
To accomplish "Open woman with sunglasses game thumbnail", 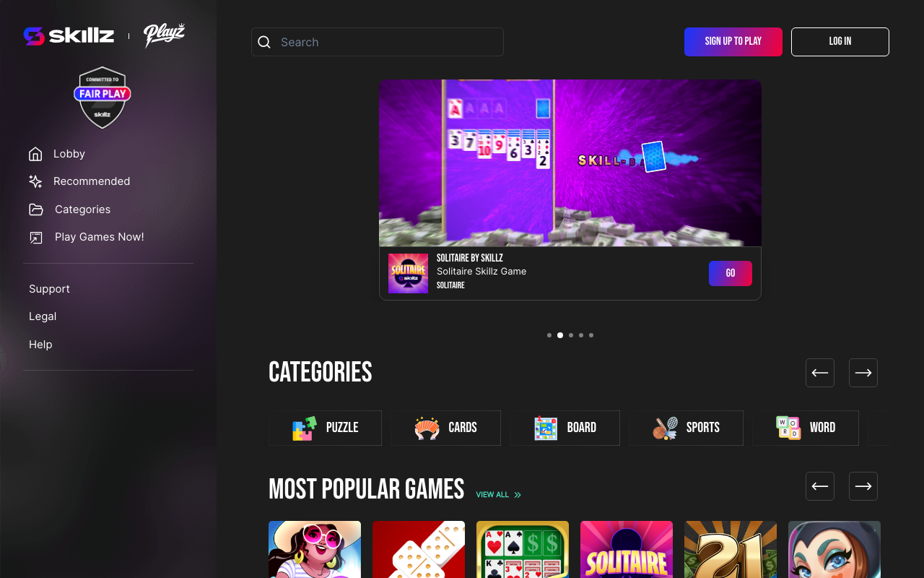I will pyautogui.click(x=315, y=550).
